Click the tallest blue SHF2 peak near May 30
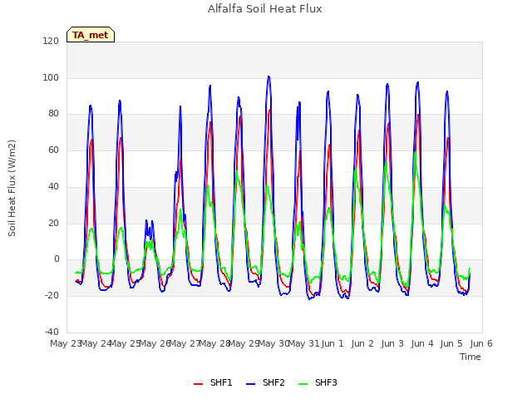This screenshot has width=532, height=399. (268, 76)
